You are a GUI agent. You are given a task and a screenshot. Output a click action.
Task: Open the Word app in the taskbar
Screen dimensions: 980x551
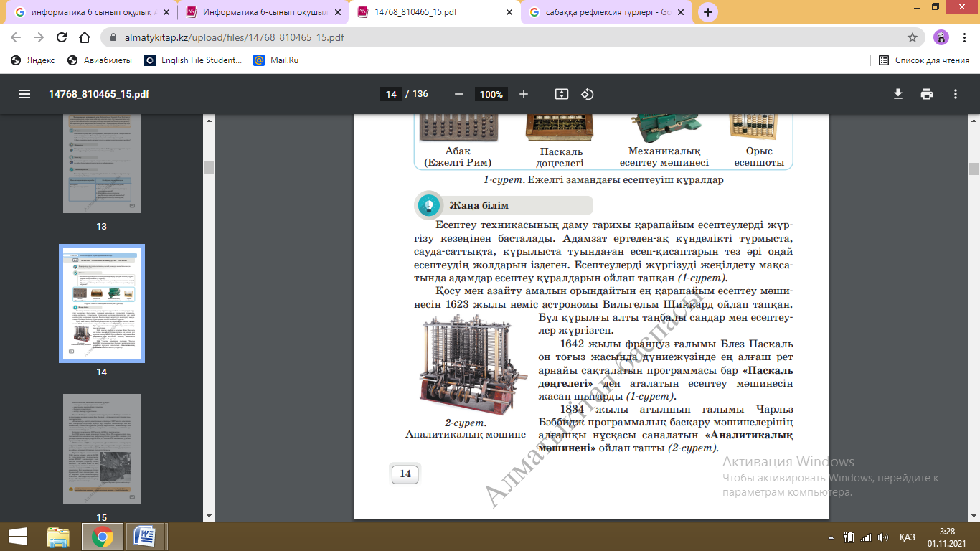click(144, 537)
